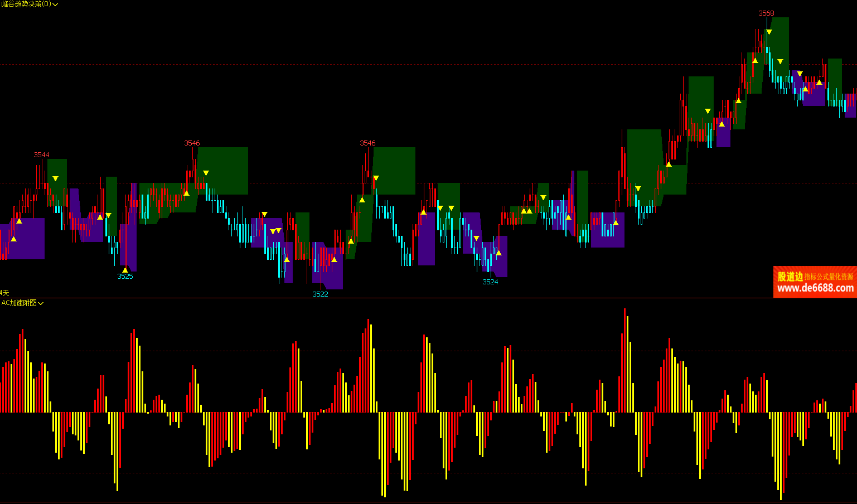This screenshot has width=857, height=504.
Task: Select the 3568 high price label
Action: click(x=766, y=13)
